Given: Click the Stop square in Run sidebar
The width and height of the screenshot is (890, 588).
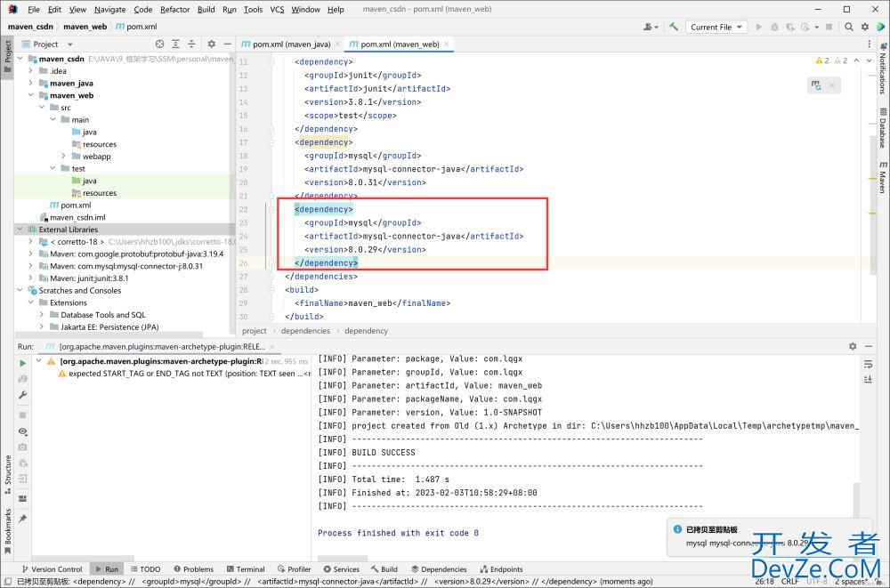Looking at the screenshot, I should (23, 415).
